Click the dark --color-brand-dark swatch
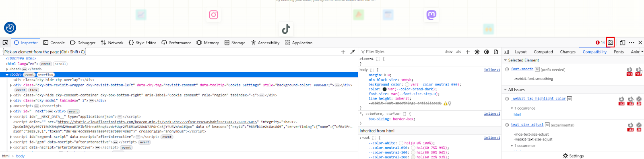 (x=384, y=89)
